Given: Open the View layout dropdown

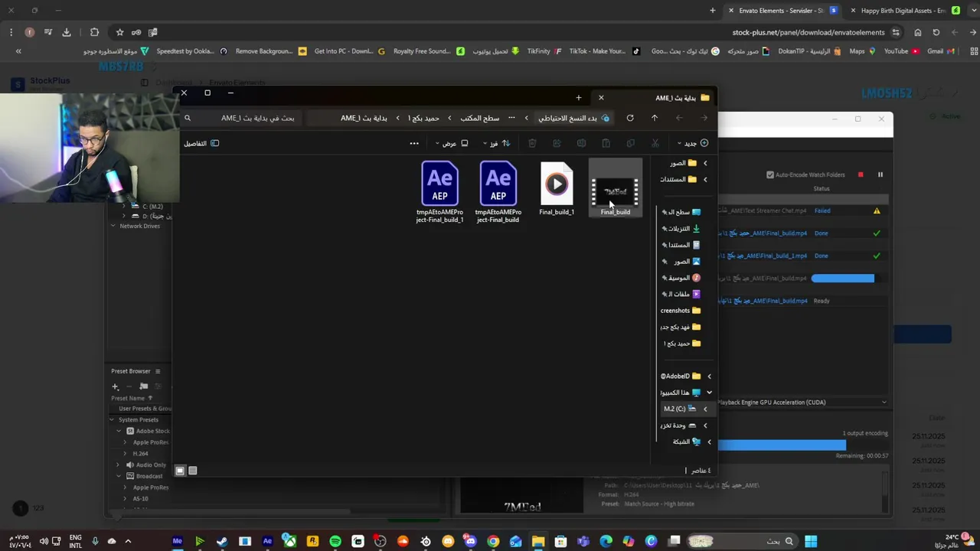Looking at the screenshot, I should pyautogui.click(x=452, y=143).
